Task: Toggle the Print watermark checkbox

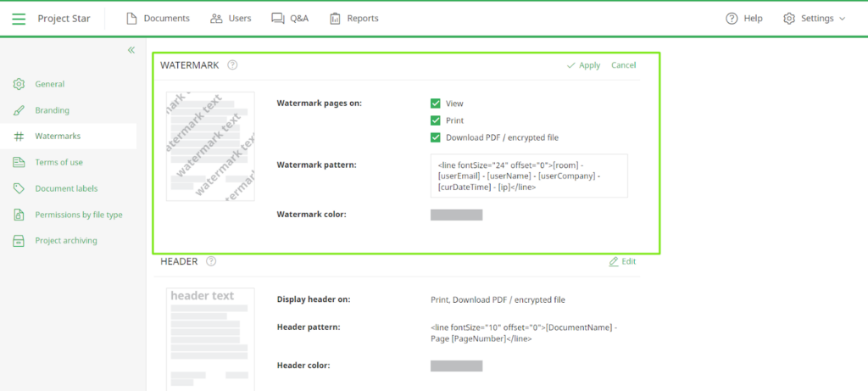Action: [x=436, y=120]
